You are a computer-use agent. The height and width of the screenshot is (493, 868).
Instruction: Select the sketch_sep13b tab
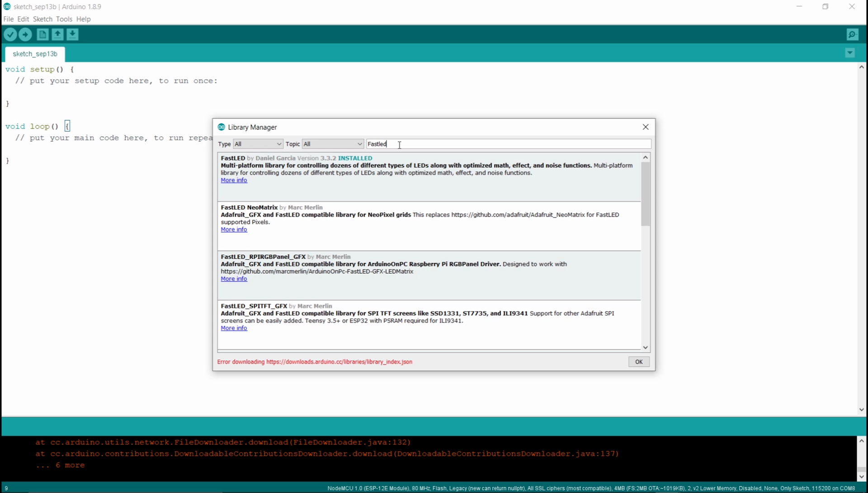point(35,54)
